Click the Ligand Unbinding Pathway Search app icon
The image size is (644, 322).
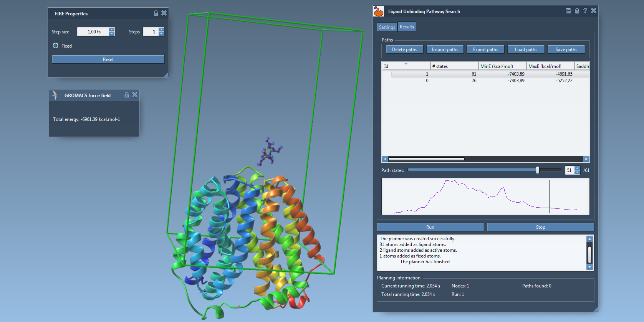click(379, 12)
